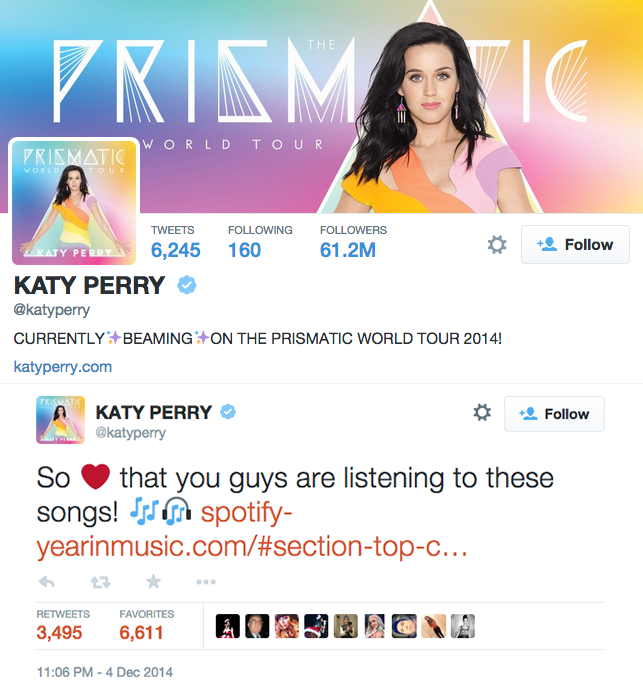Retweet using the retweet arrows icon

(100, 582)
